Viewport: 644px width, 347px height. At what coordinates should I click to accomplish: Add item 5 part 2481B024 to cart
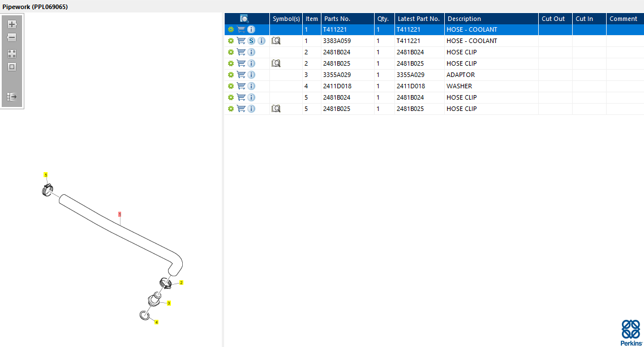[241, 97]
